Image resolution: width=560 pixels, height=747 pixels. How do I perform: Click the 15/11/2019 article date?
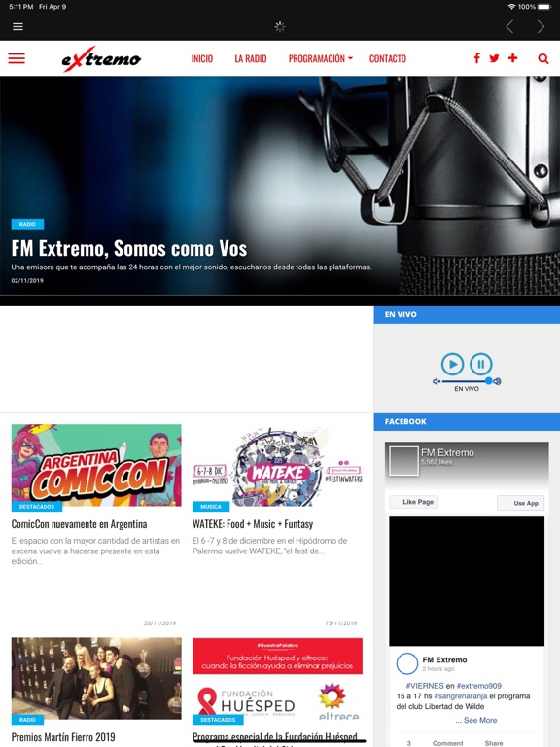pos(340,623)
